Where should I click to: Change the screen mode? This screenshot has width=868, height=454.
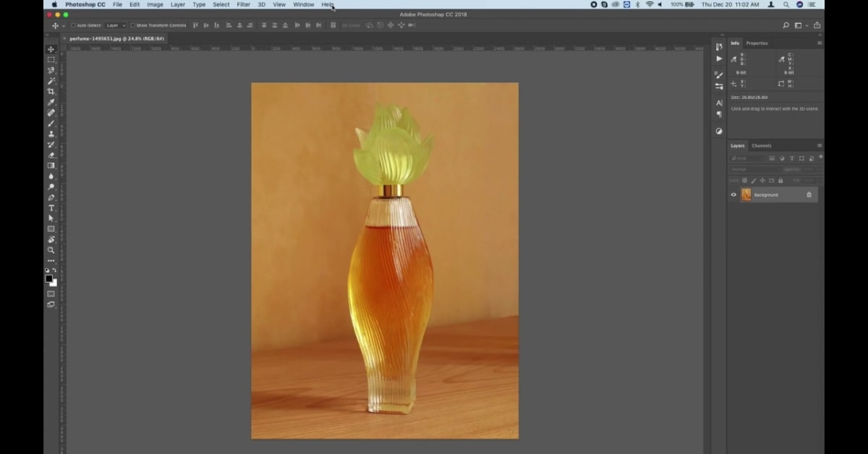click(51, 304)
